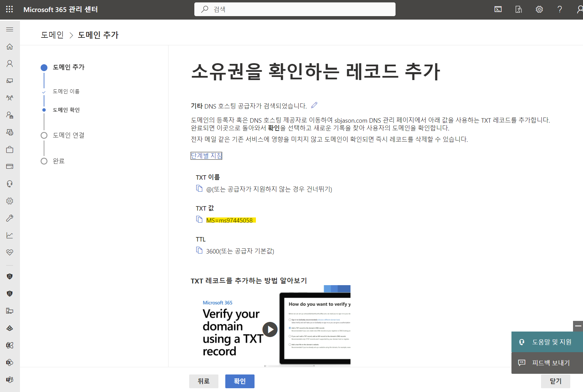
Task: Open the Exchange admin center icon
Action: pos(10,345)
